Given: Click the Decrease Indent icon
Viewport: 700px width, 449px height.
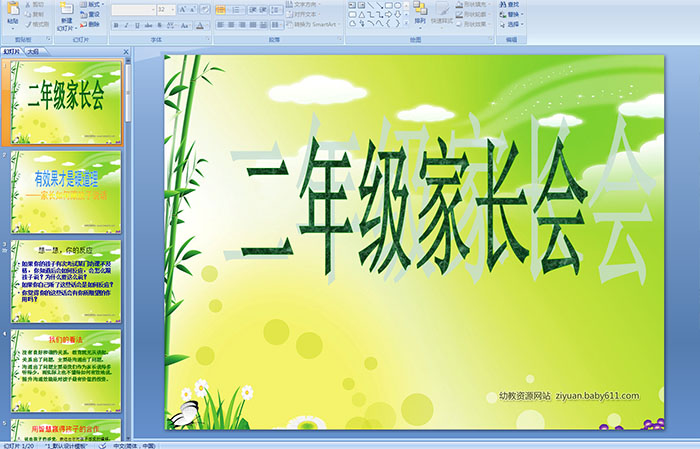Looking at the screenshot, I should pyautogui.click(x=253, y=9).
